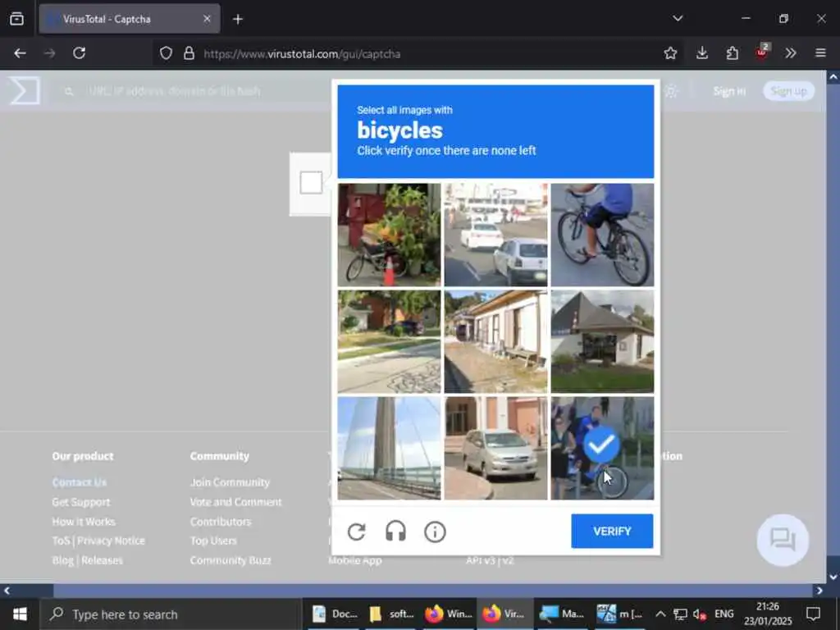Click the scroll-right arrow
This screenshot has width=840, height=630.
pyautogui.click(x=819, y=591)
